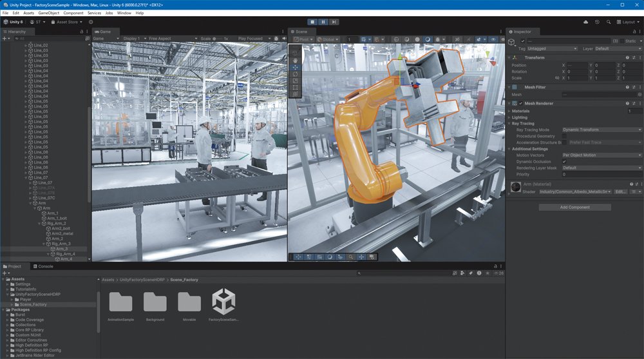Lock the Hierarchy panel
Viewport: 644px width, 359px height.
[x=81, y=32]
